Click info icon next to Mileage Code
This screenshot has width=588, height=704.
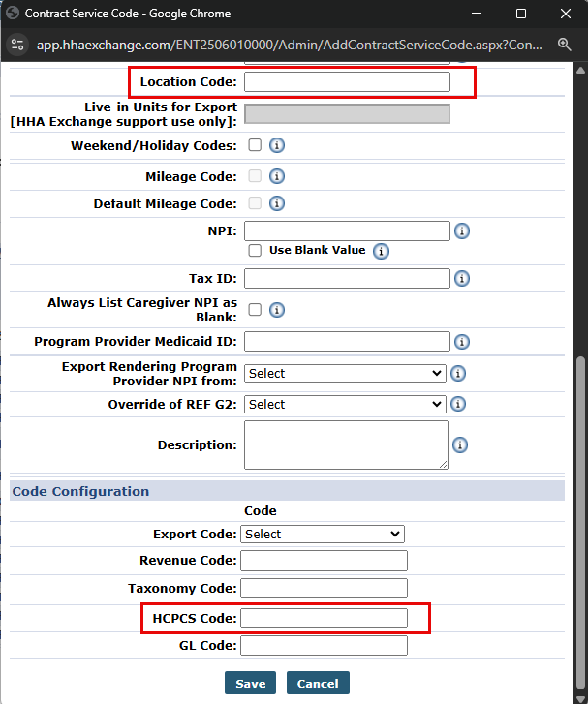pyautogui.click(x=277, y=176)
